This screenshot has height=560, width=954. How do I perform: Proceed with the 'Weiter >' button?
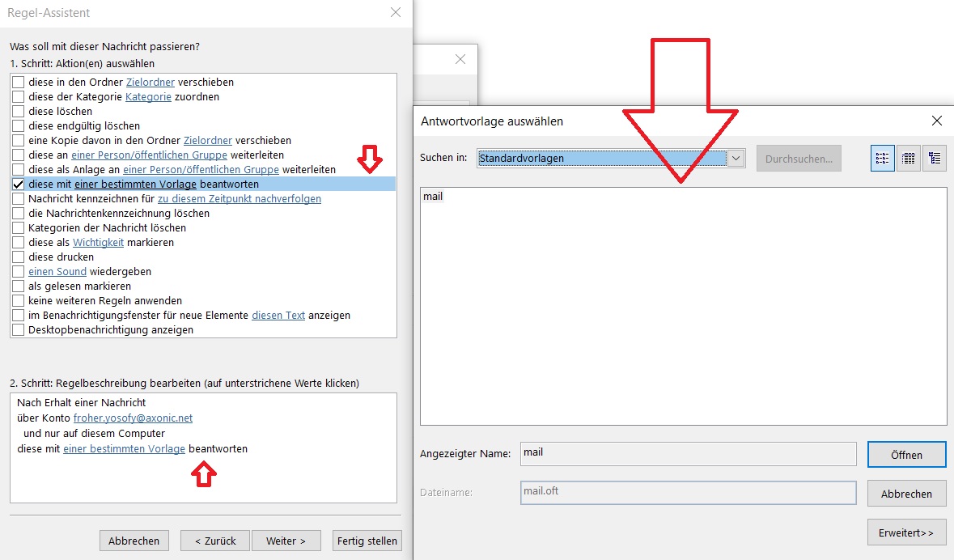coord(286,541)
